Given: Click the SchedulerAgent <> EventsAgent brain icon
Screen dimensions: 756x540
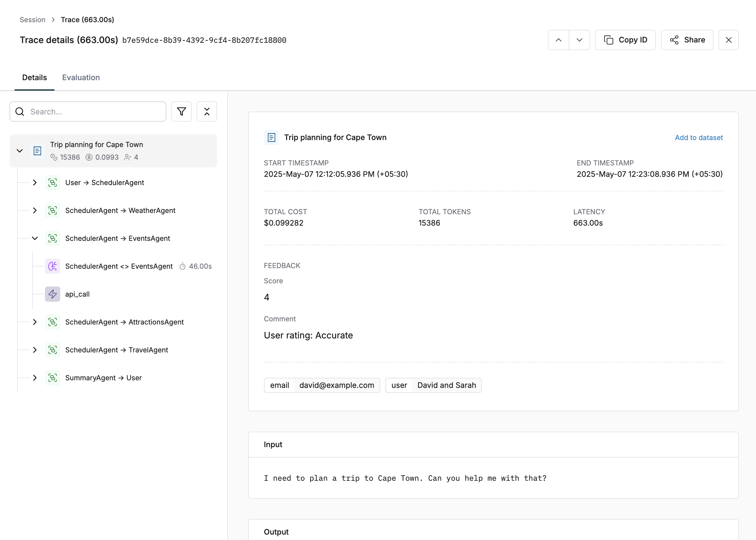Looking at the screenshot, I should click(x=53, y=266).
